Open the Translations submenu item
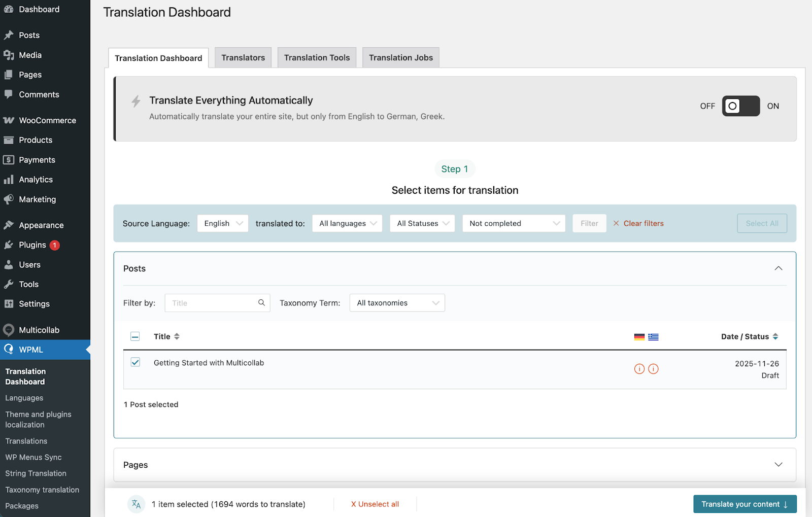The image size is (812, 517). click(x=26, y=441)
